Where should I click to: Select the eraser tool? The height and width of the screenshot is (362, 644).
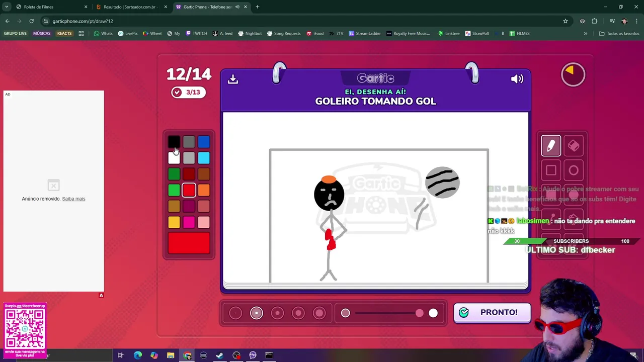pyautogui.click(x=574, y=146)
